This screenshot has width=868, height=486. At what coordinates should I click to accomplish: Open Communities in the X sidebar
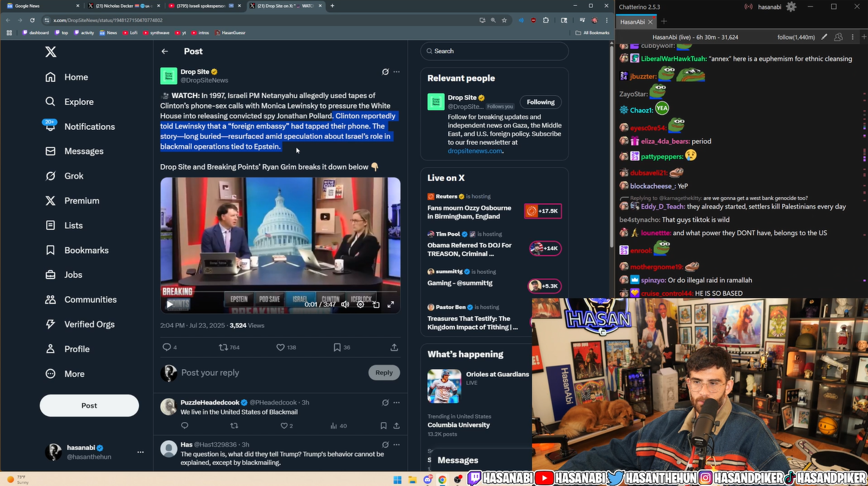pos(81,299)
